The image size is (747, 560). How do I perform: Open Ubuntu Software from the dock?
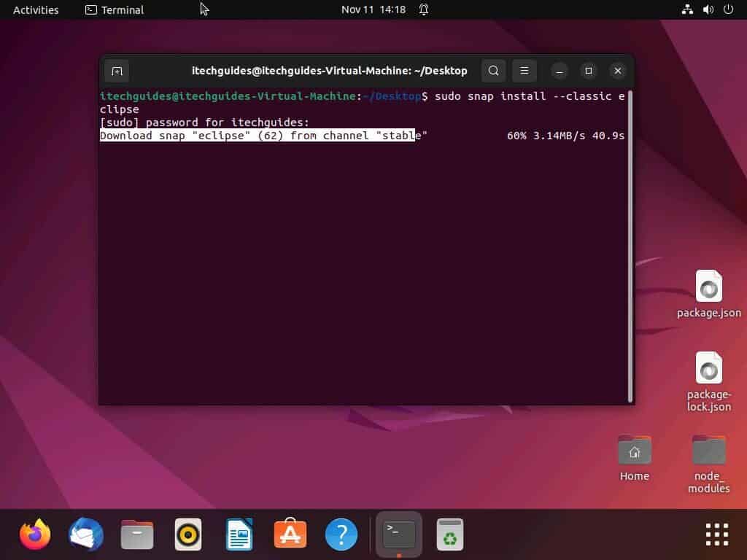290,533
